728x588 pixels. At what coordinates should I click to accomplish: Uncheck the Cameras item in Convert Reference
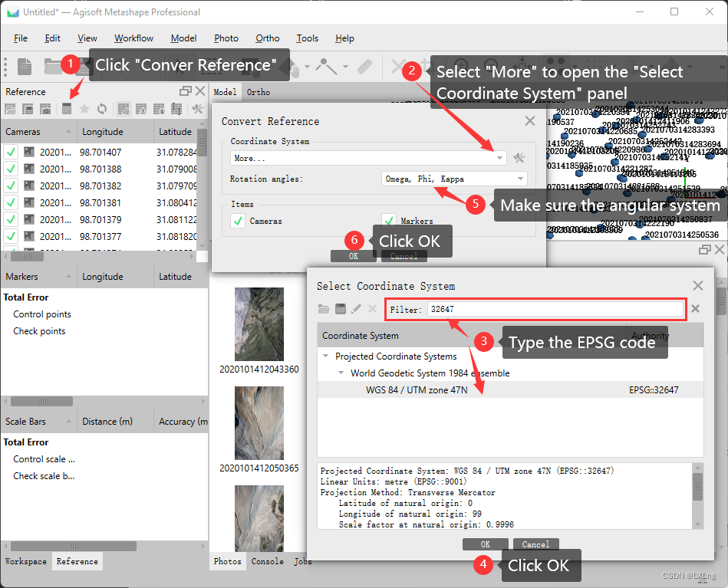pyautogui.click(x=238, y=221)
